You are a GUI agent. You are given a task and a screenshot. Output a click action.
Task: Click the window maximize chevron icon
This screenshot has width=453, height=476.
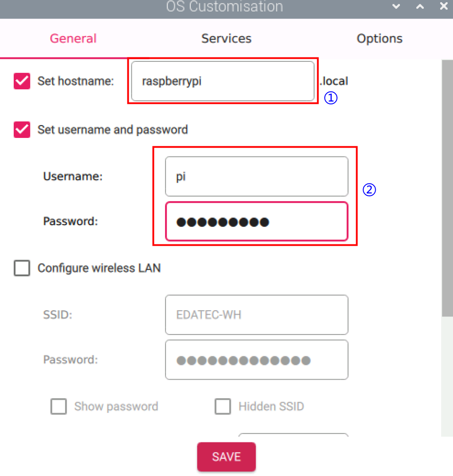(420, 7)
